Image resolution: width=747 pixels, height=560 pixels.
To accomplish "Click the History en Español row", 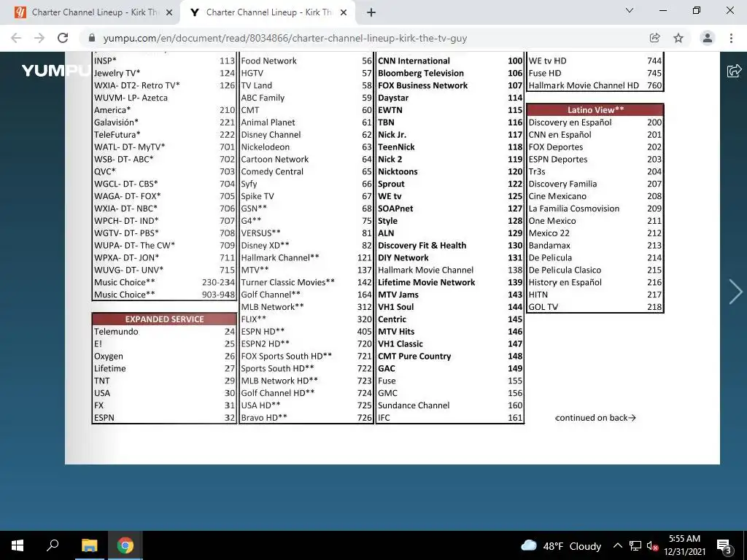I will click(595, 282).
